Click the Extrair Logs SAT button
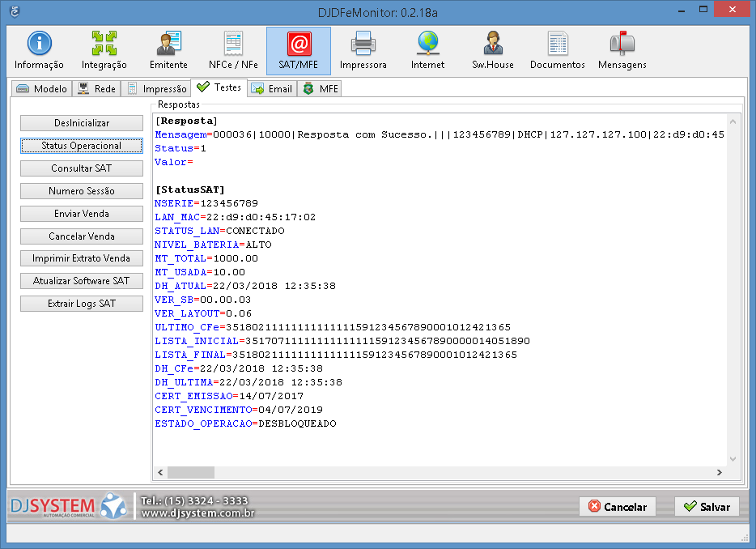 point(82,304)
